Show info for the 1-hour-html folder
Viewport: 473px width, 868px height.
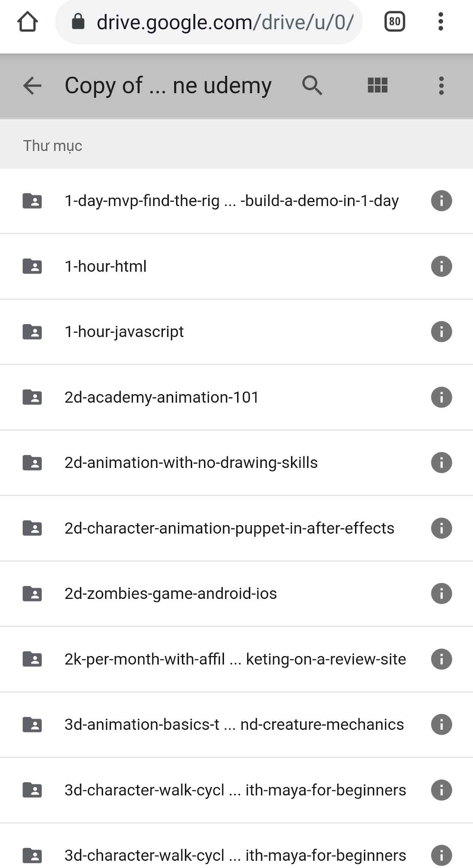[441, 266]
